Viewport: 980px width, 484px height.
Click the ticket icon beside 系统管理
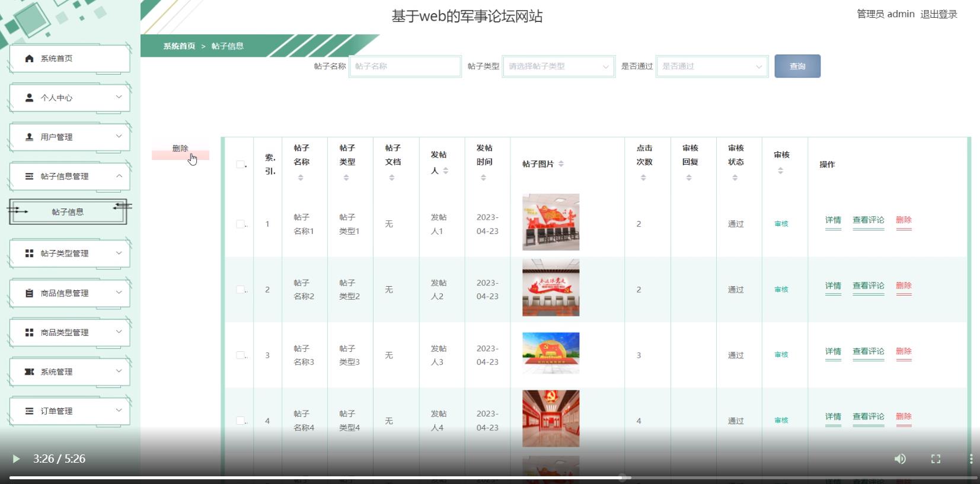(29, 371)
